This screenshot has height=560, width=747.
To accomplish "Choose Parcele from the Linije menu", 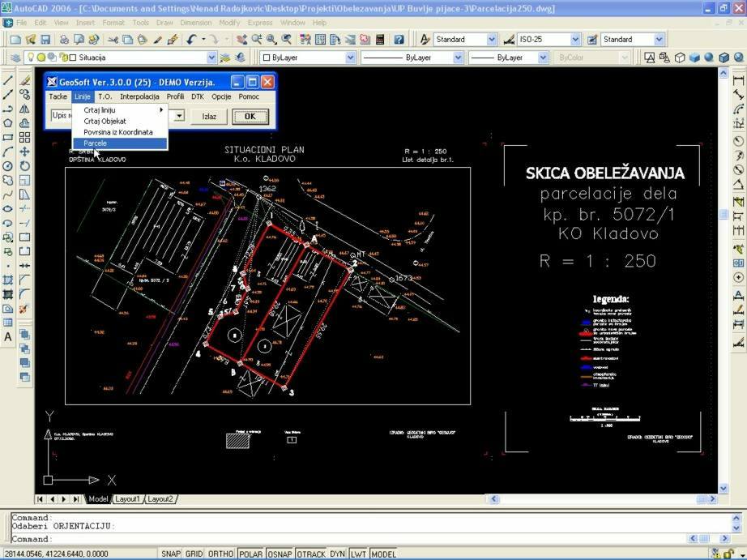I will click(119, 143).
